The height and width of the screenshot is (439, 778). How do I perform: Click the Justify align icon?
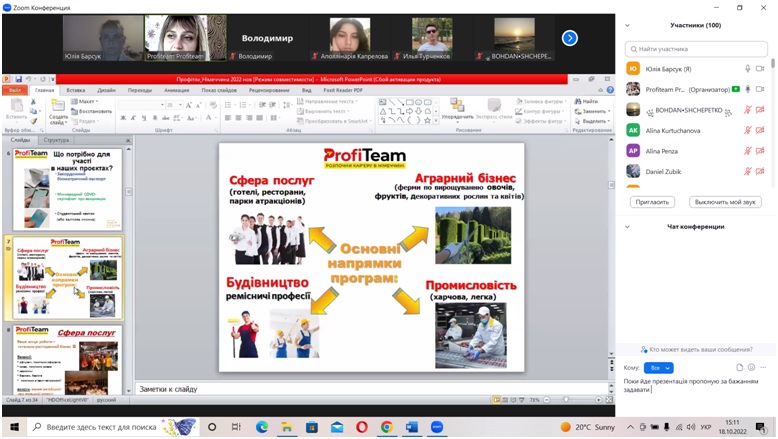point(259,118)
